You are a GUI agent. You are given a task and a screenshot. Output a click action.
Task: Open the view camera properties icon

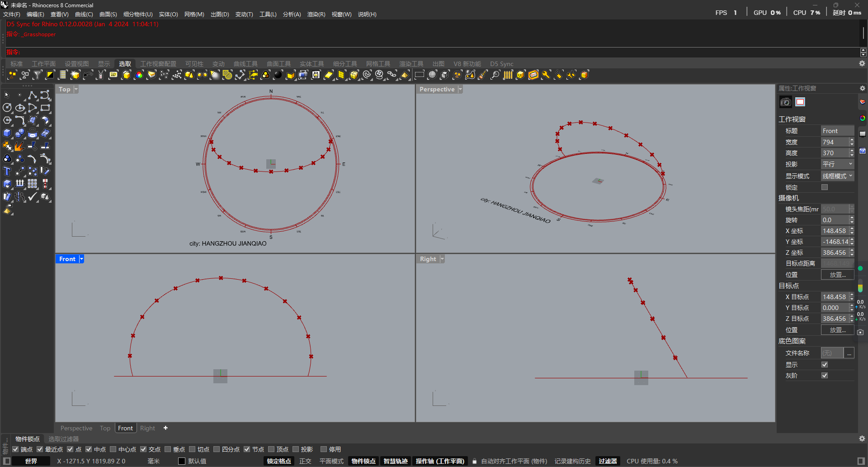786,102
